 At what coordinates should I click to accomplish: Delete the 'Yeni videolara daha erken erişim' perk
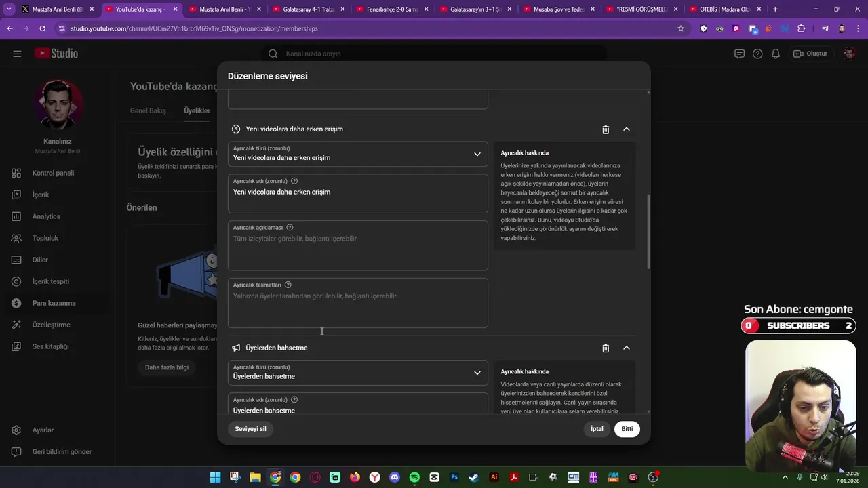click(x=606, y=129)
